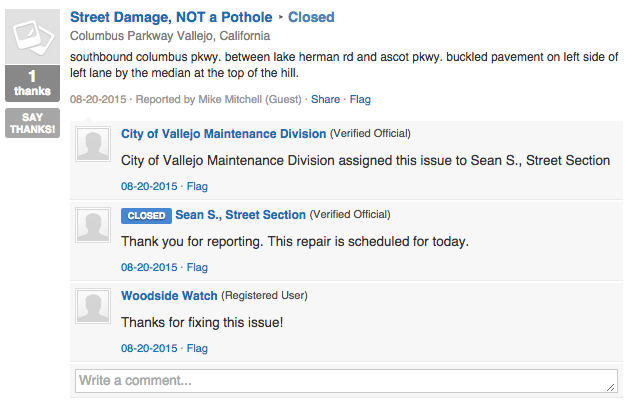This screenshot has width=632, height=404.
Task: Flag the Woodside Watch comment
Action: pos(197,349)
